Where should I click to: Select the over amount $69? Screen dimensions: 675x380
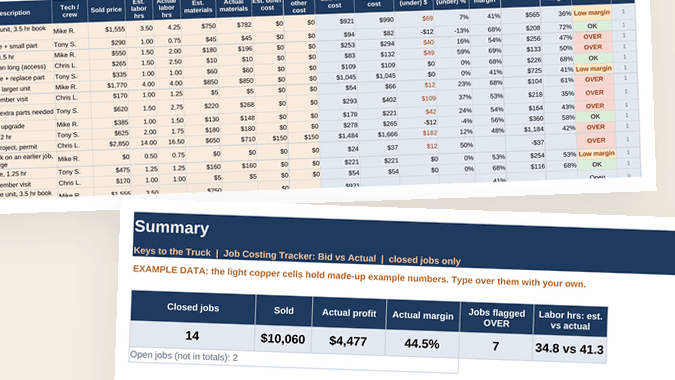click(x=427, y=19)
